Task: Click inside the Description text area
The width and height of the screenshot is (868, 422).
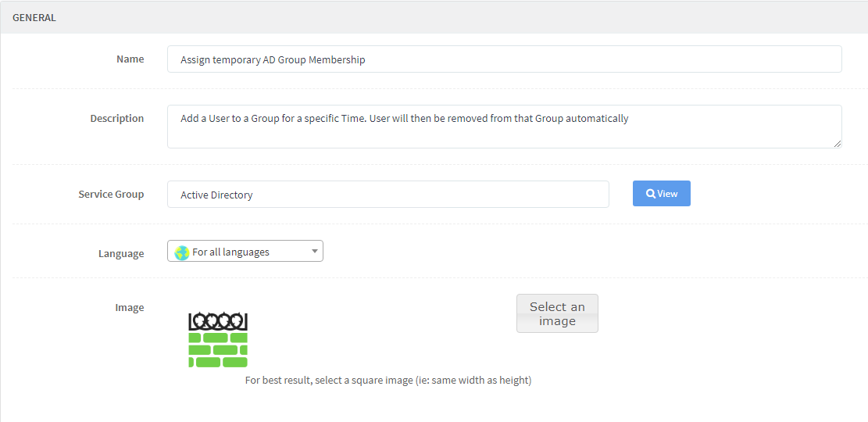Action: [x=504, y=127]
